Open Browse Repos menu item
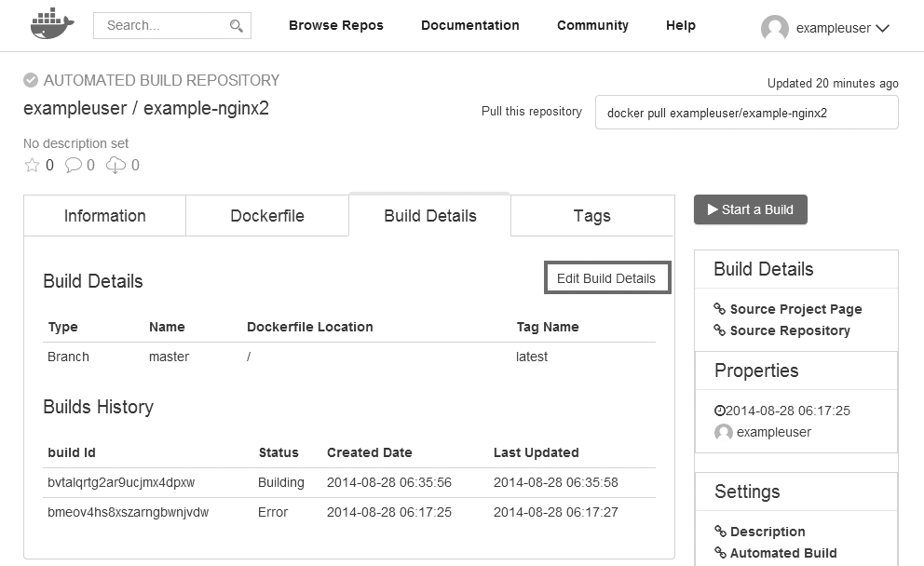Screen dimensions: 924x566 point(335,25)
